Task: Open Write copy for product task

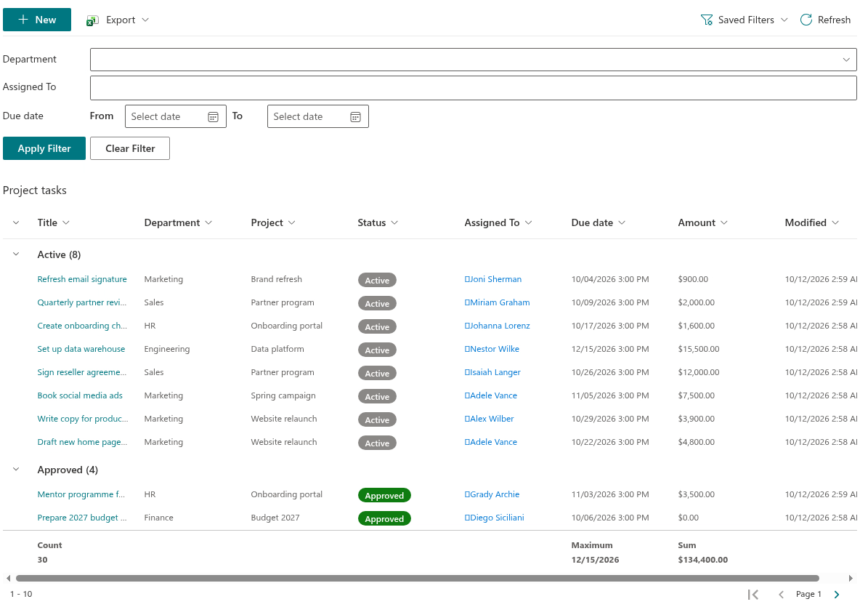Action: [83, 419]
